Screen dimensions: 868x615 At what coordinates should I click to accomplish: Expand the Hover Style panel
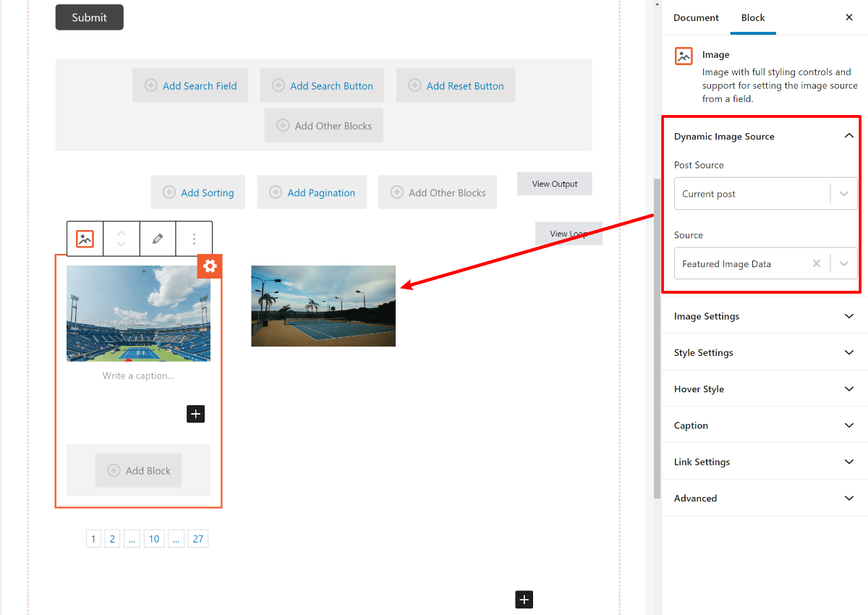click(765, 389)
